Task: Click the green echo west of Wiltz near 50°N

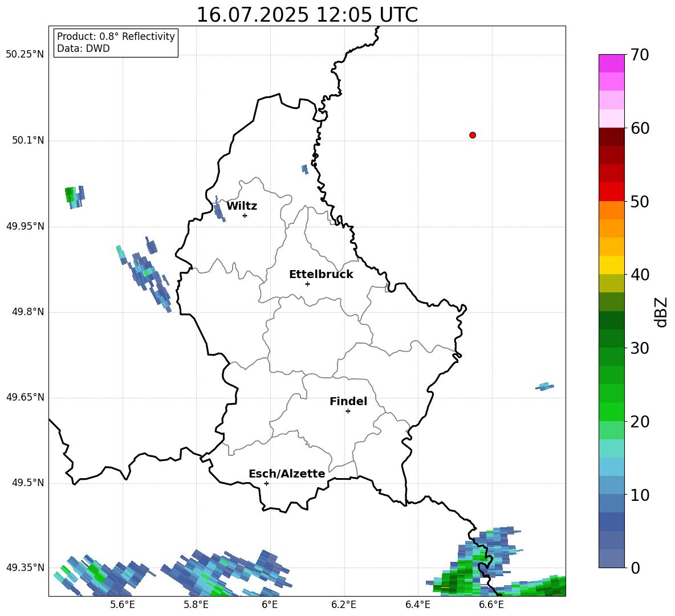Action: coord(74,197)
